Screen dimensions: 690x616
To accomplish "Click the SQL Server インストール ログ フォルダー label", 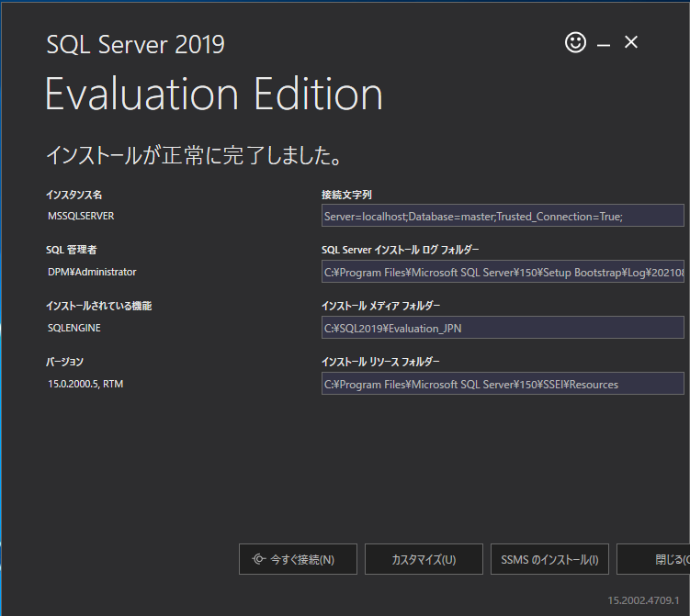I will pyautogui.click(x=400, y=250).
